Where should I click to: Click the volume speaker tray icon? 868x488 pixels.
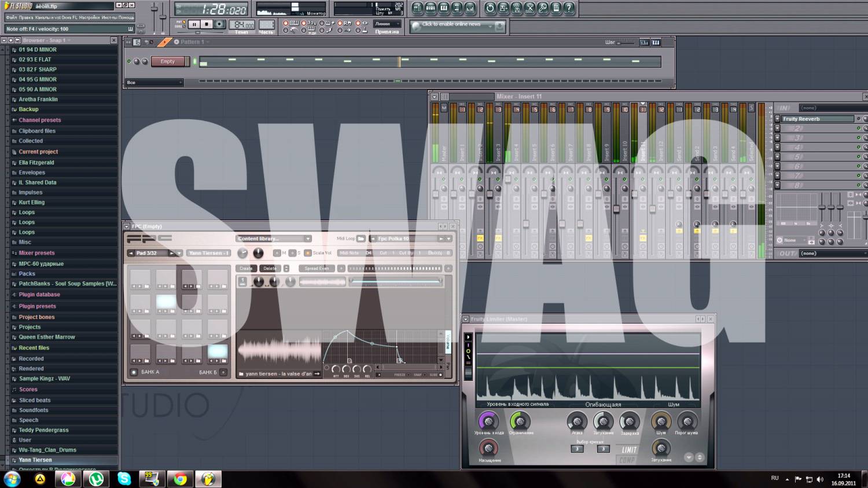pyautogui.click(x=820, y=479)
